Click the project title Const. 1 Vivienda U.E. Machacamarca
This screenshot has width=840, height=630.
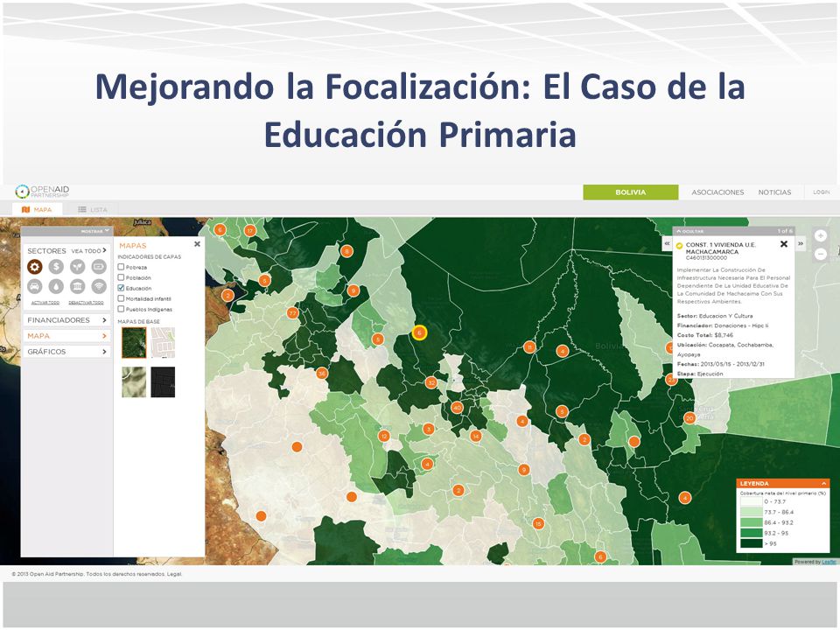[x=720, y=248]
